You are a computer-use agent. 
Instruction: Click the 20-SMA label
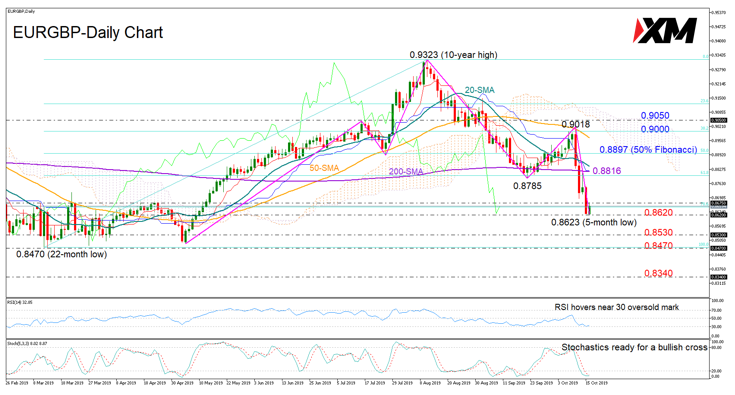tap(479, 90)
